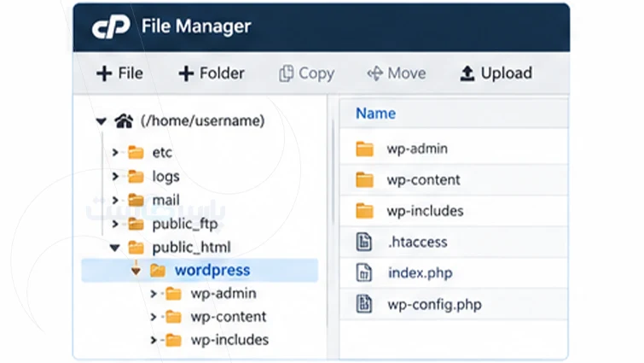The height and width of the screenshot is (363, 644).
Task: Collapse the public_html folder
Action: (x=114, y=248)
